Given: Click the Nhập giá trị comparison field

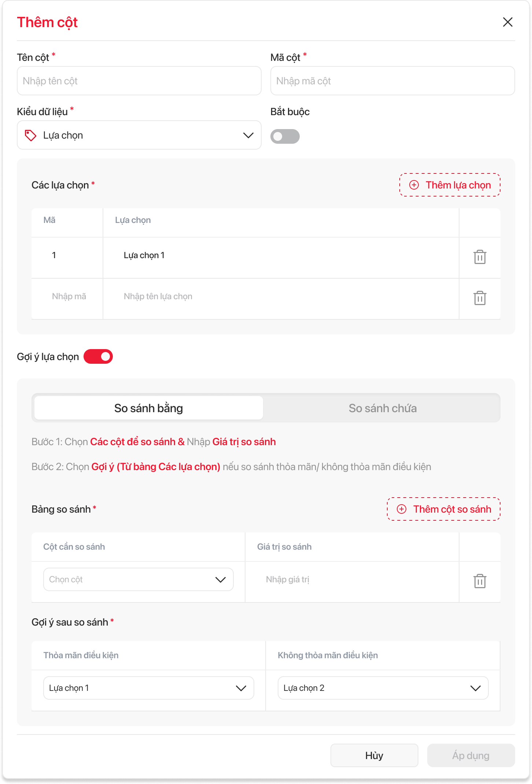Looking at the screenshot, I should pyautogui.click(x=352, y=579).
